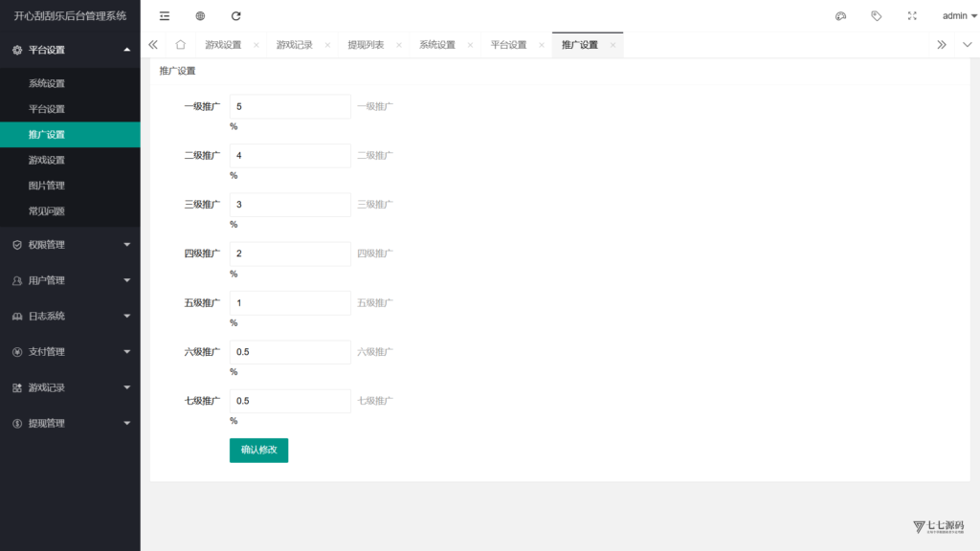This screenshot has height=551, width=980.
Task: Collapse sidebar with the menu fold icon
Action: click(165, 15)
